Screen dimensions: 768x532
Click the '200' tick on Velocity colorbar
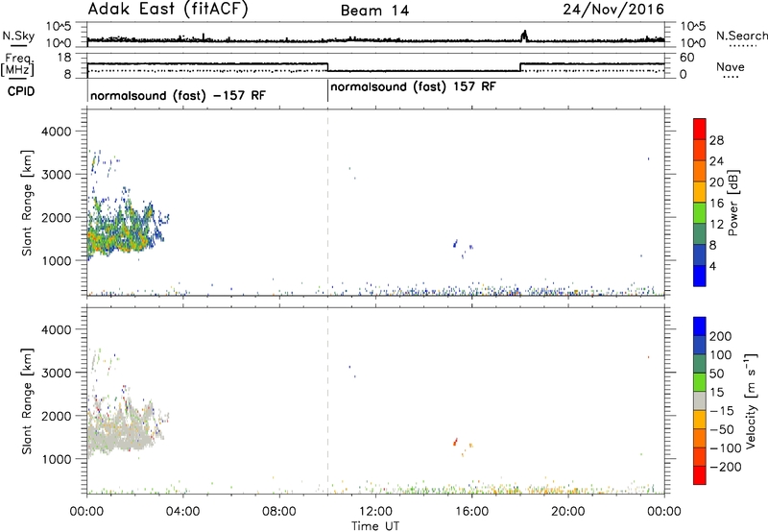721,336
